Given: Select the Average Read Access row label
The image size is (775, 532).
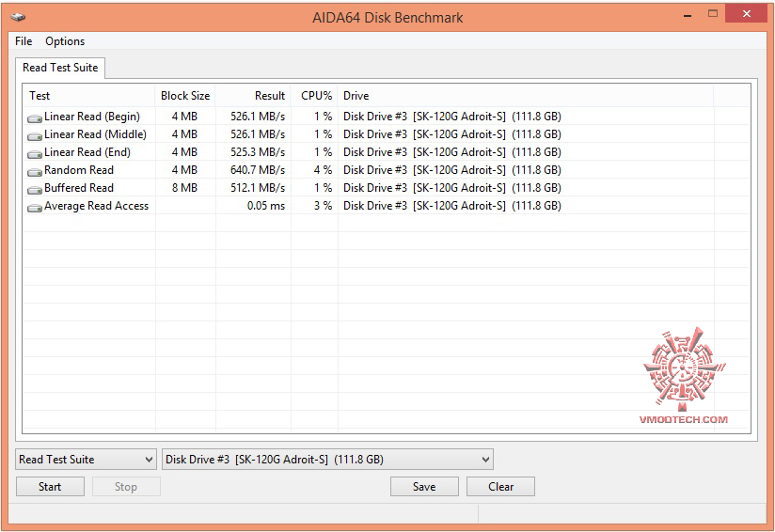Looking at the screenshot, I should [96, 206].
